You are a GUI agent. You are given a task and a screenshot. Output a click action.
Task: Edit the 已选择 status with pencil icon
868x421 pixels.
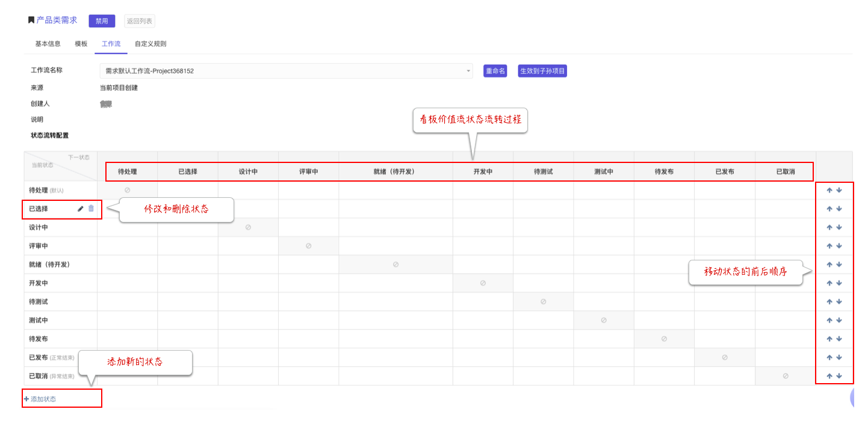(x=81, y=209)
